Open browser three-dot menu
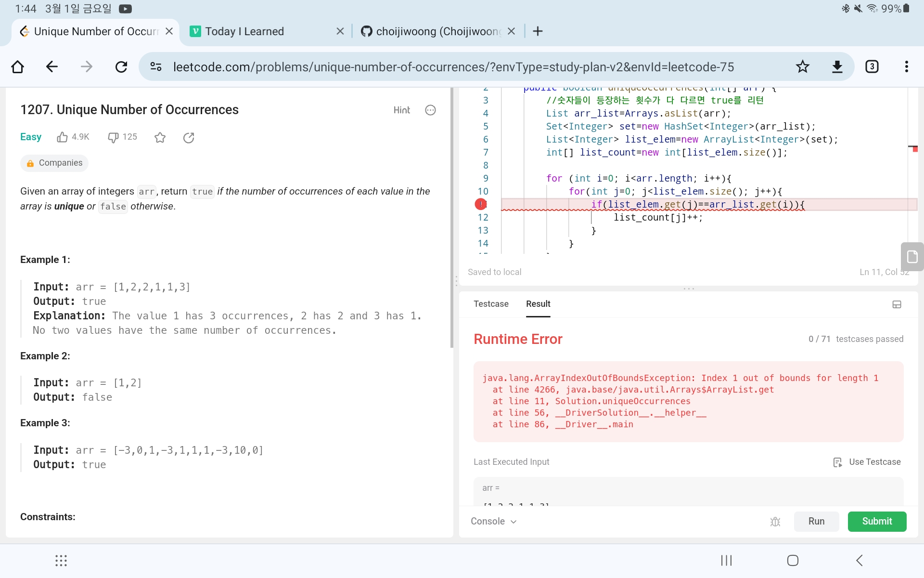The height and width of the screenshot is (578, 924). 907,66
